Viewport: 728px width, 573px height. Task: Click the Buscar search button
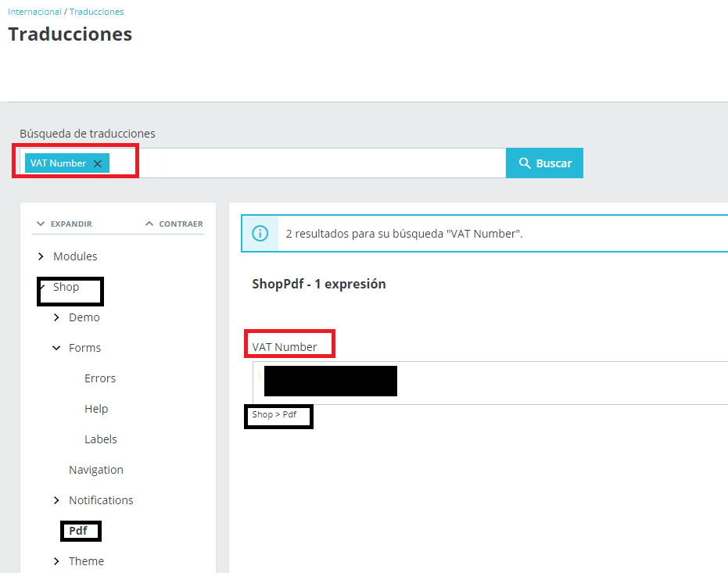point(544,163)
